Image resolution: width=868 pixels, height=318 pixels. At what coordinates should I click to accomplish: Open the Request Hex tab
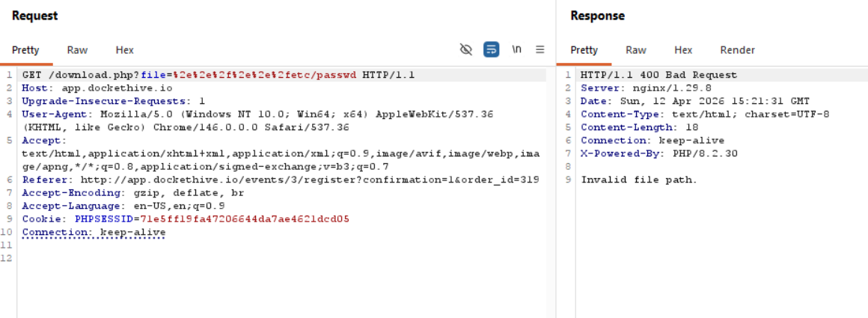point(124,50)
